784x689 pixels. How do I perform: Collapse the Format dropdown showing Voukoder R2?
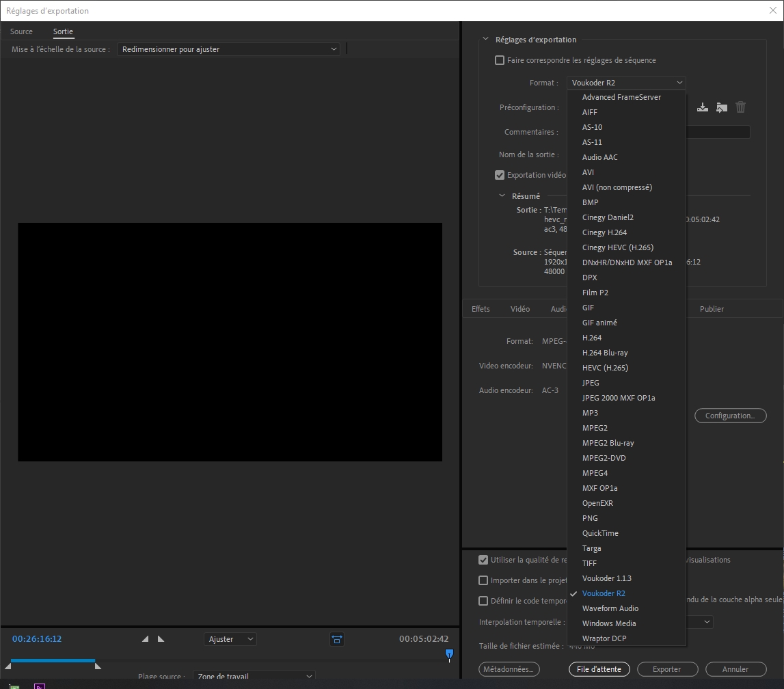click(626, 83)
